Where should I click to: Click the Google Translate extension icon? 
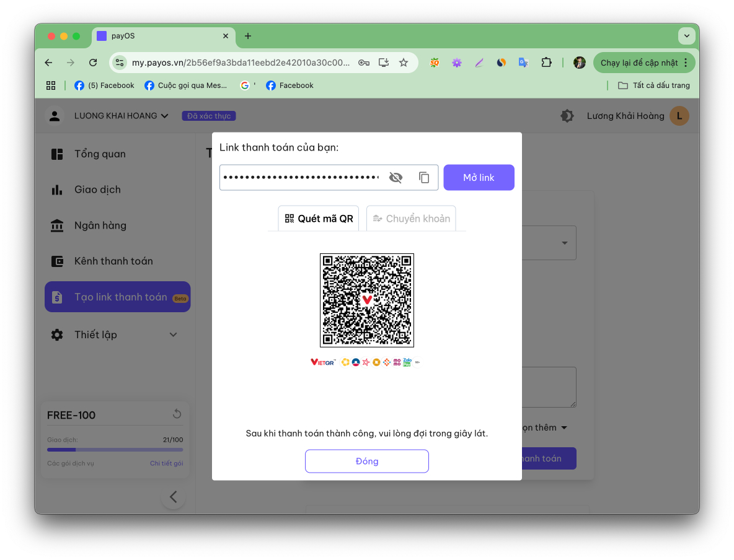[523, 63]
